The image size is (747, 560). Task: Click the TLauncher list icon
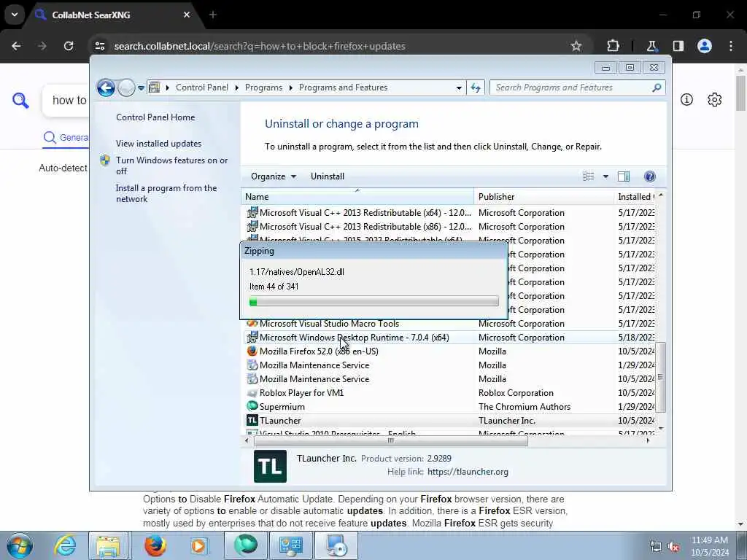coord(252,421)
